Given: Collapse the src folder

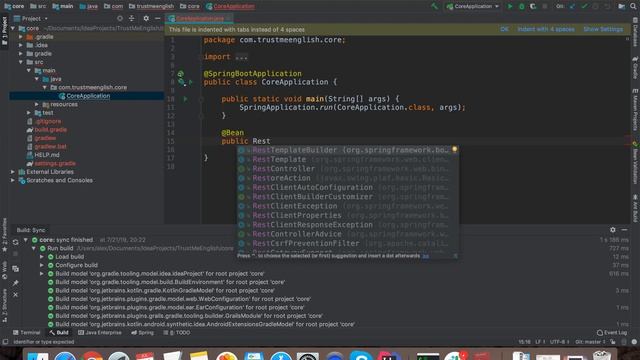Looking at the screenshot, I should 21,62.
